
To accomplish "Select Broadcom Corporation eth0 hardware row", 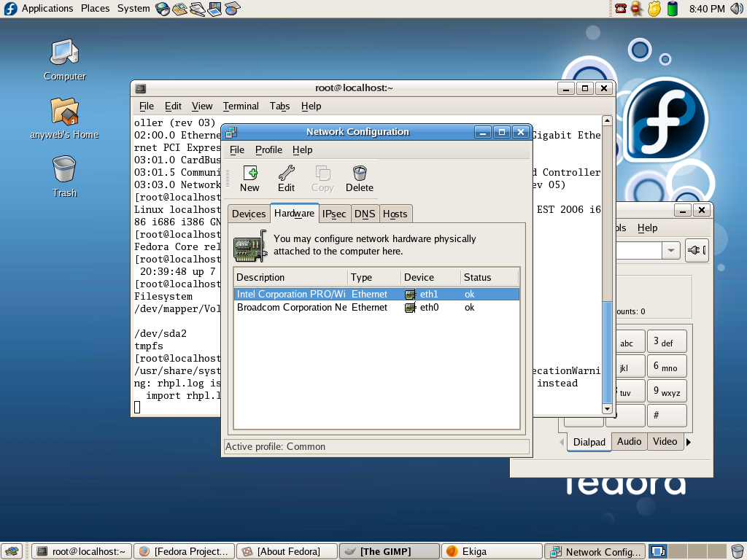I will click(x=376, y=308).
